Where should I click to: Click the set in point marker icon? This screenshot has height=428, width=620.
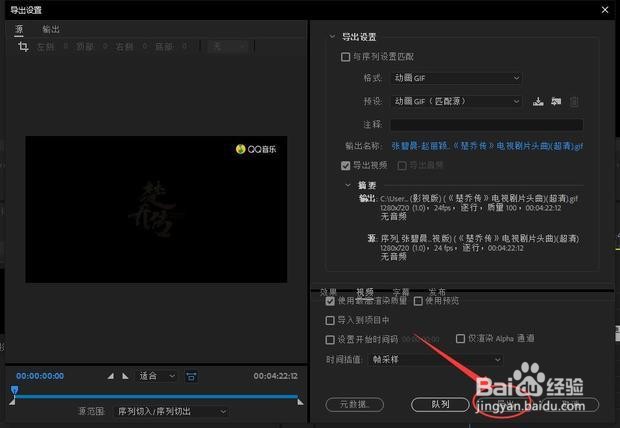111,376
